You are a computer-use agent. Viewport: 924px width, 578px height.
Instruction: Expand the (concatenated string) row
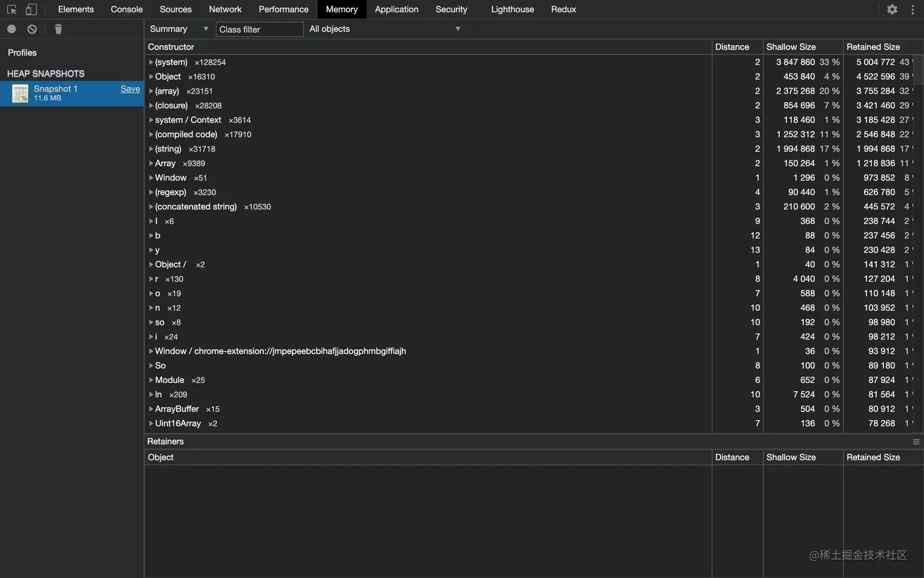151,207
